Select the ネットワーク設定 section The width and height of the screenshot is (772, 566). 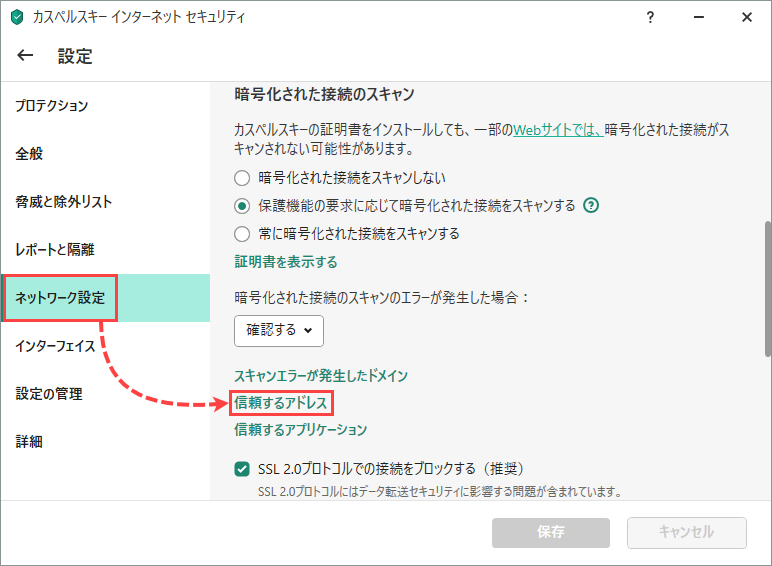106,298
